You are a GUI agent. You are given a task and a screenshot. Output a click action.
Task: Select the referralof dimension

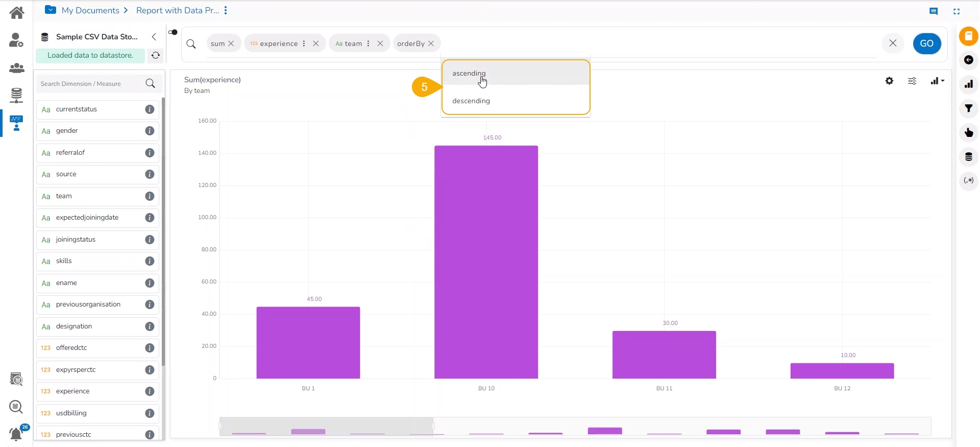click(x=97, y=153)
